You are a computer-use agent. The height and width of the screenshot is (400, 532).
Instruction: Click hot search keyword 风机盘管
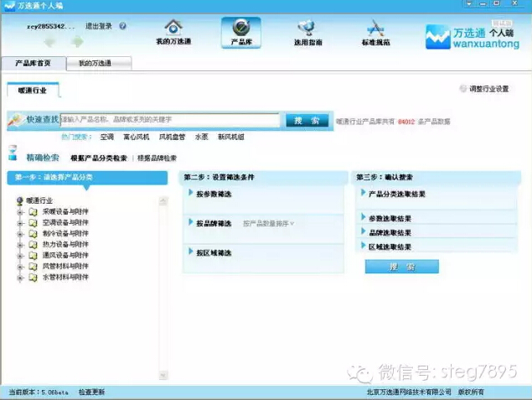[173, 137]
